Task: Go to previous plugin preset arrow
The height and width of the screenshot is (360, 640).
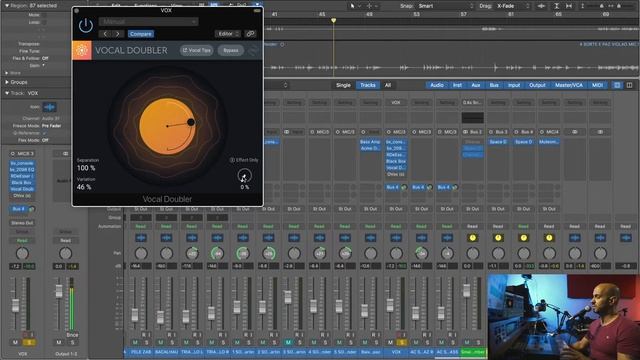Action: click(105, 34)
